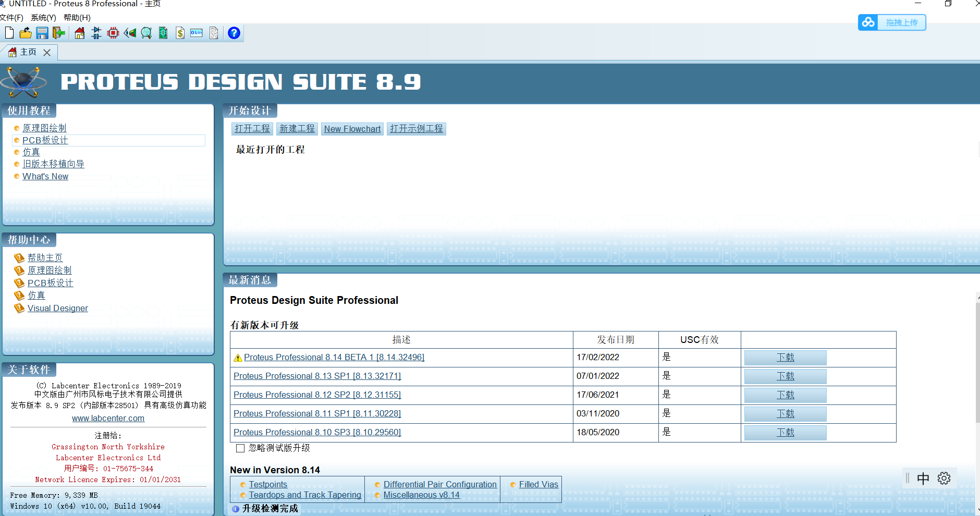980x516 pixels.
Task: Open the 系统(Y) menu
Action: coord(43,17)
